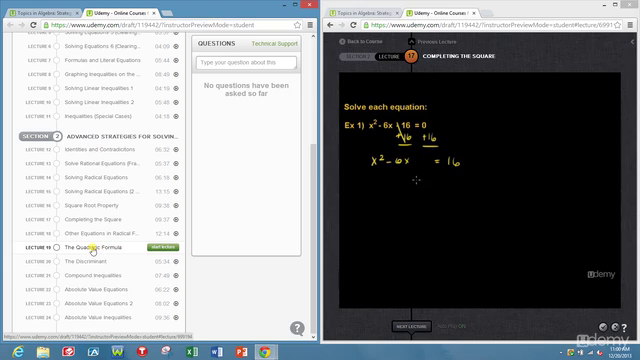Open new tab in left browser window

(x=167, y=13)
